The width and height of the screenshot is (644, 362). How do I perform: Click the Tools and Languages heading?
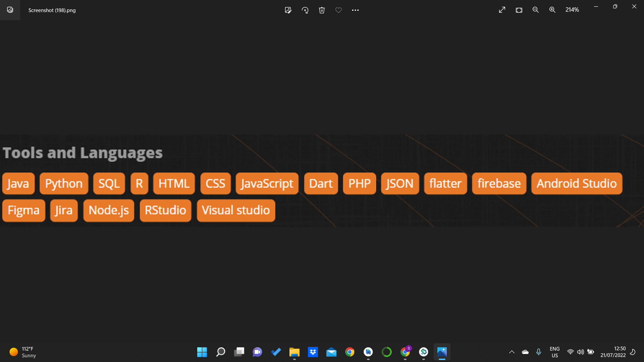click(83, 153)
